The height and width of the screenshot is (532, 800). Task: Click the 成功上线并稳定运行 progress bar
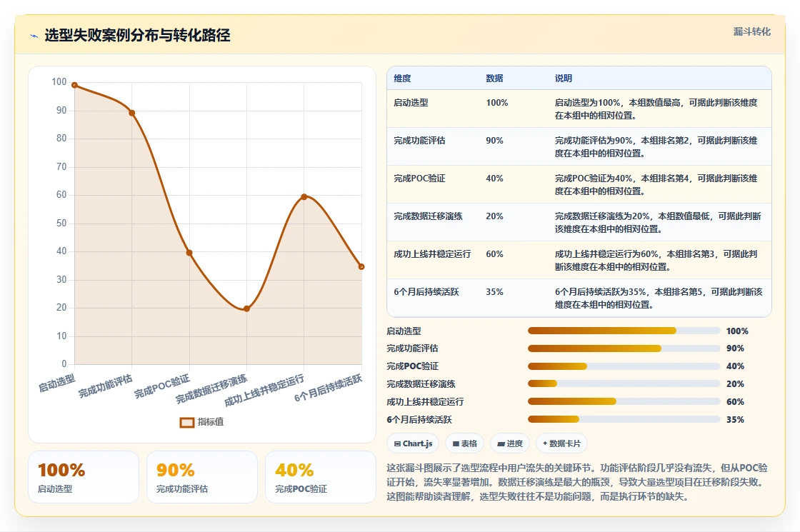[624, 401]
